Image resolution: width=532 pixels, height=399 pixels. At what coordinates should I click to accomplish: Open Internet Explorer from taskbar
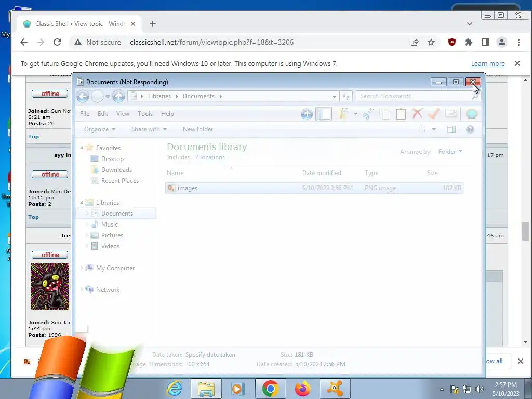(175, 389)
